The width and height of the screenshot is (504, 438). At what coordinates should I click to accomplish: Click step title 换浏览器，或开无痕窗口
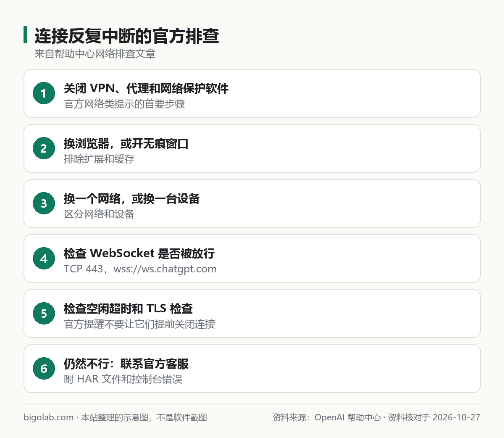point(126,143)
